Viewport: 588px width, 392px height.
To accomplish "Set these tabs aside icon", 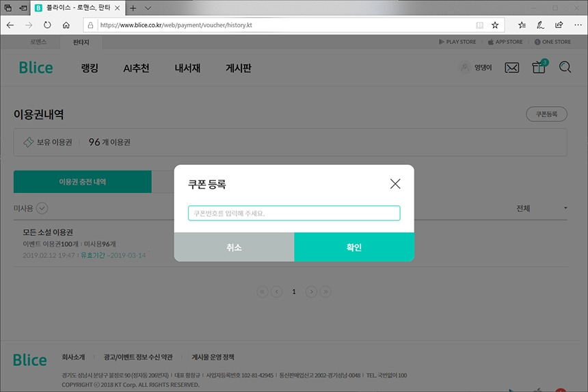I will tap(23, 8).
